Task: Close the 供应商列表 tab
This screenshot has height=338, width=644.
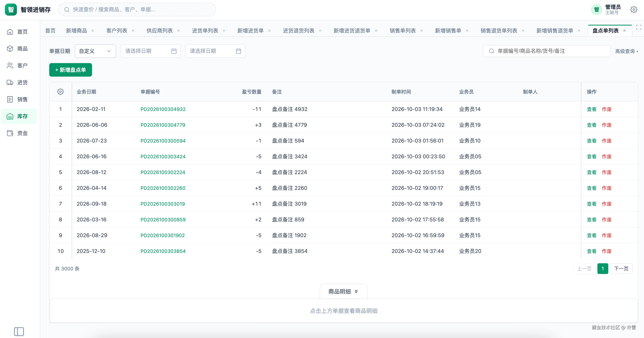Action: [x=178, y=31]
